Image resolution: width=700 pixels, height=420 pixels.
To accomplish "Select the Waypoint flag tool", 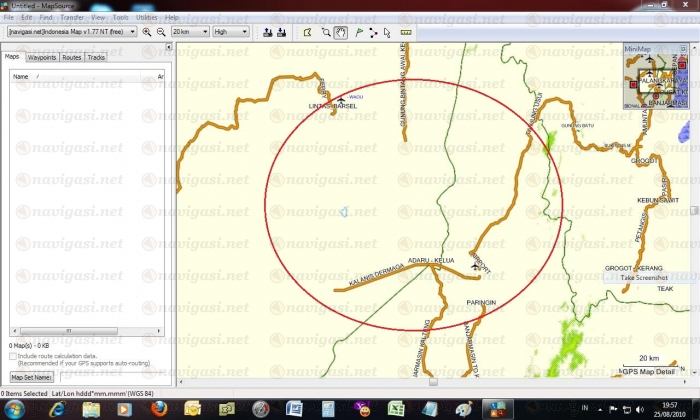I will coord(358,32).
